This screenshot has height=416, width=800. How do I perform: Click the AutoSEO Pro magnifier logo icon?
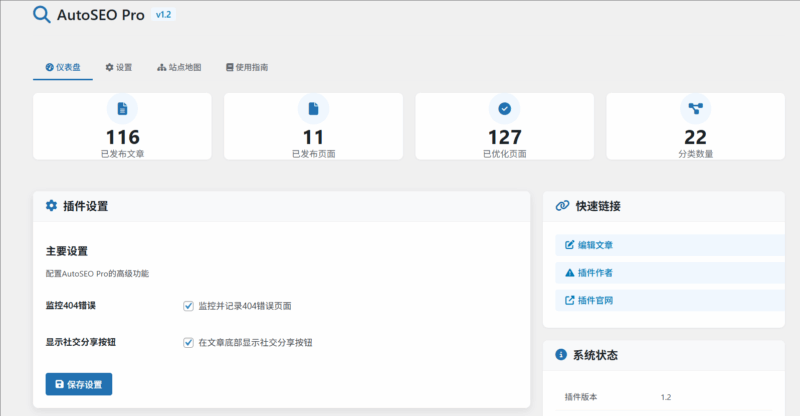click(x=42, y=15)
